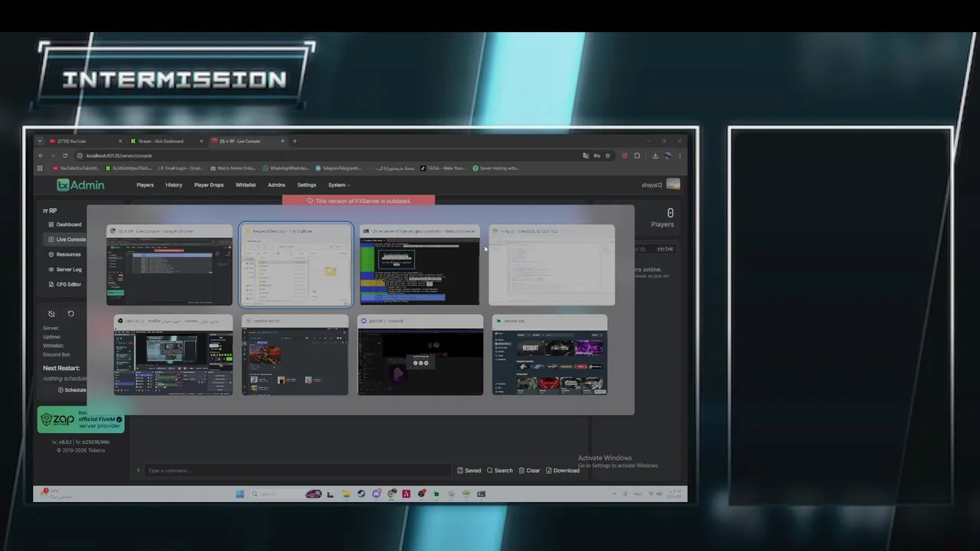
Task: Click the Schedule restart button
Action: click(72, 390)
